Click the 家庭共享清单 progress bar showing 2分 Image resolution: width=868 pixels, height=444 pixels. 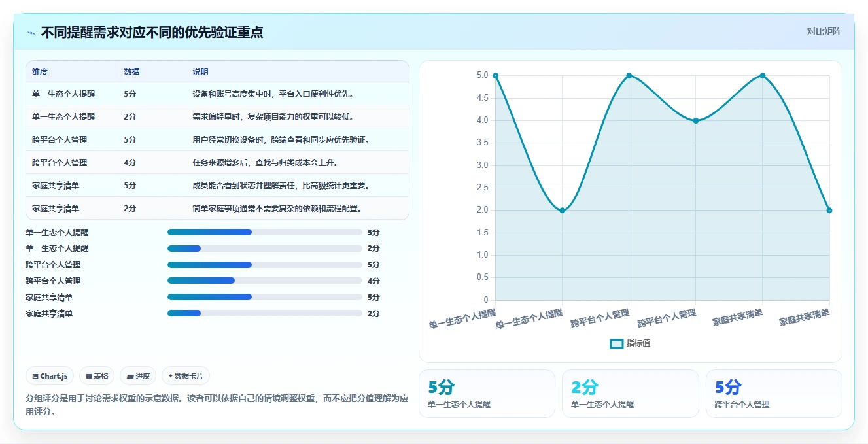point(265,314)
